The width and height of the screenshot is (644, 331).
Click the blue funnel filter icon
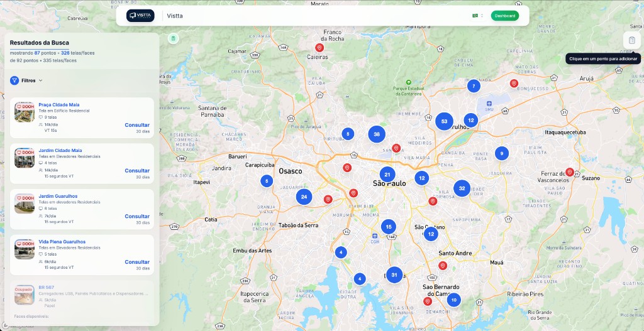click(x=14, y=80)
